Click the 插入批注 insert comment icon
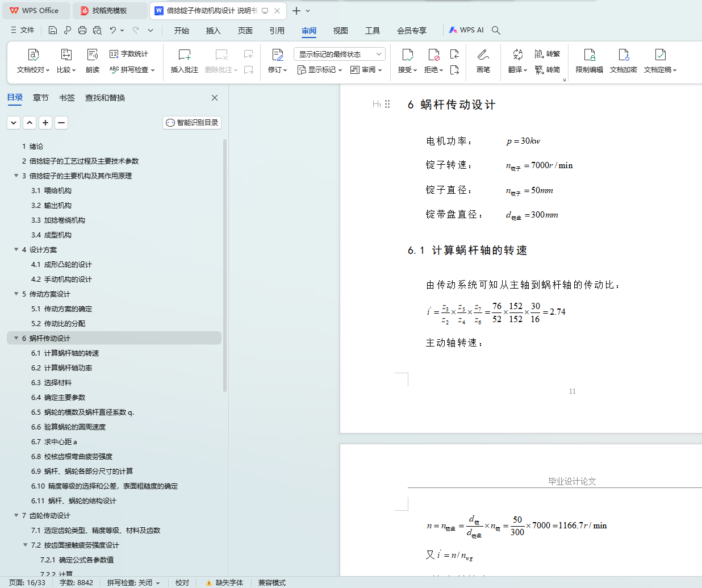702x588 pixels. [x=185, y=55]
